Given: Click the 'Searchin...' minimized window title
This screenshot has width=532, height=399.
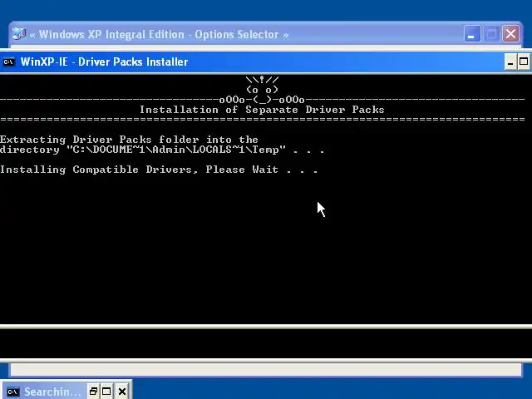Looking at the screenshot, I should coord(52,392).
